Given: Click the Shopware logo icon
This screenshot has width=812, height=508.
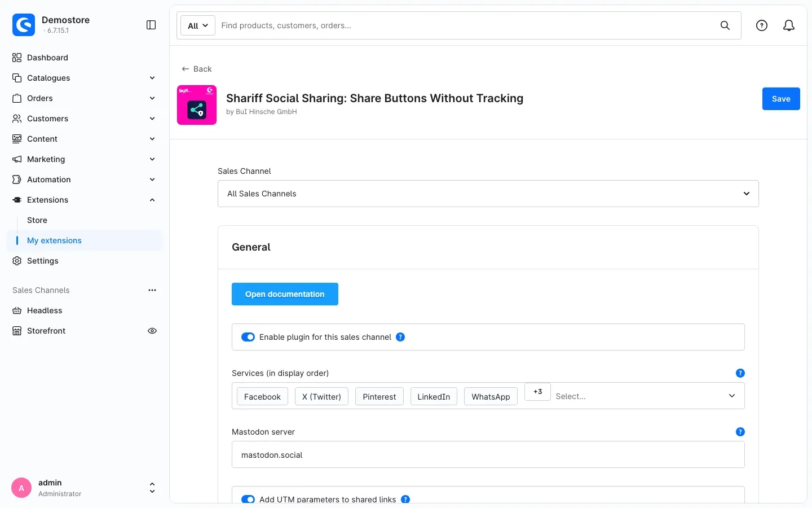Looking at the screenshot, I should [x=24, y=25].
